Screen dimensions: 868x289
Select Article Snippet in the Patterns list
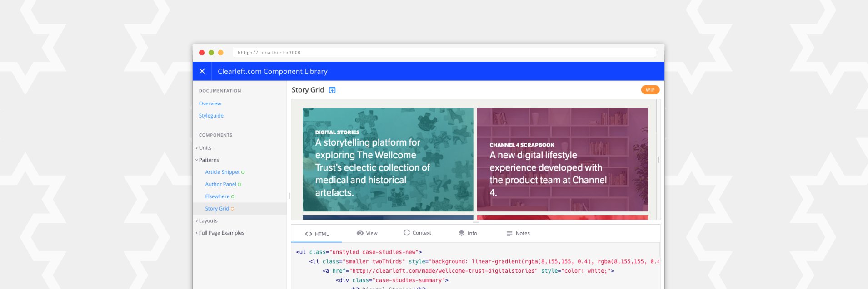pyautogui.click(x=222, y=172)
